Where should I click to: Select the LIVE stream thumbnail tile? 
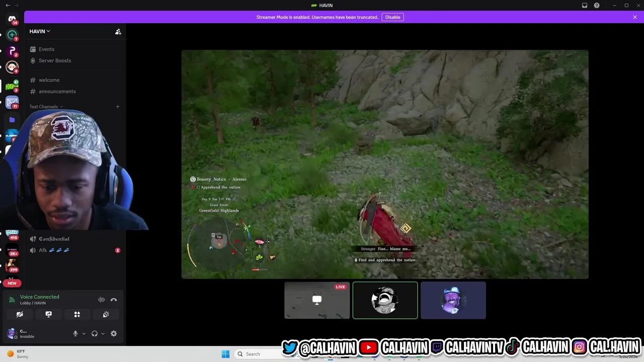317,300
